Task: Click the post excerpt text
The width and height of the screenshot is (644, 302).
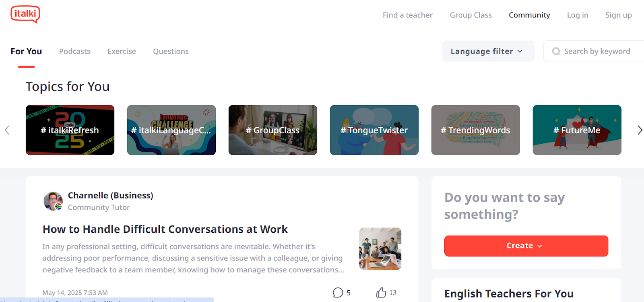Action: [193, 258]
